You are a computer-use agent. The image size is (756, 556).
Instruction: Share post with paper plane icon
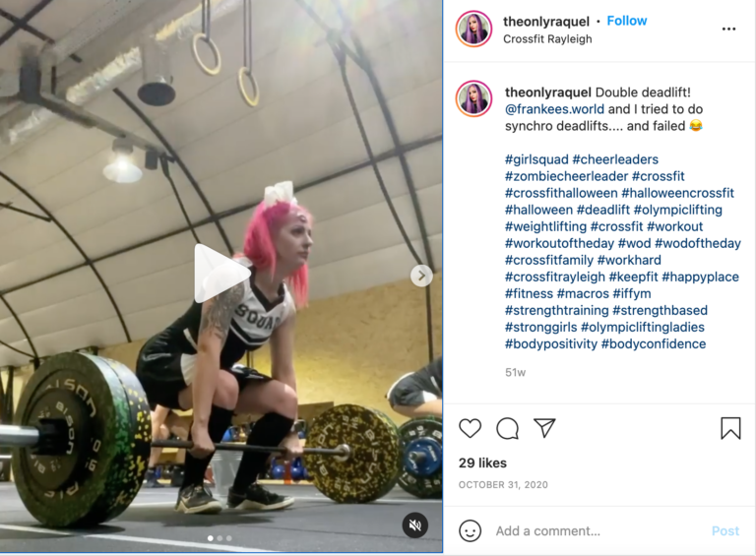[544, 428]
